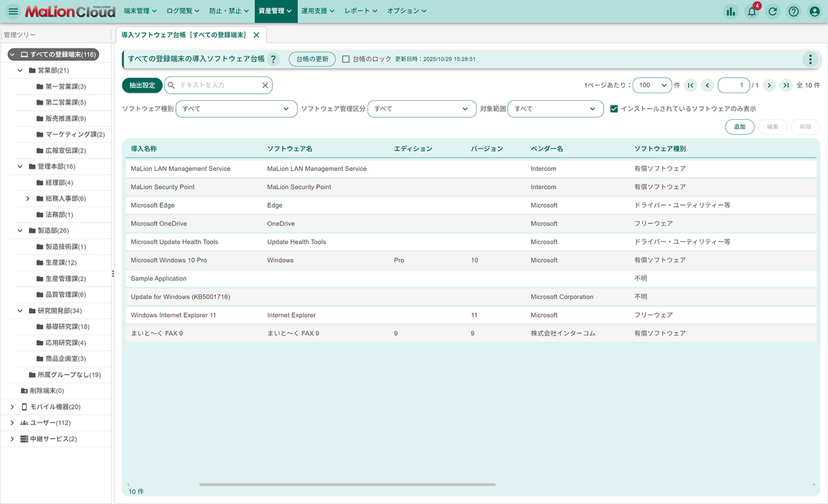Open the 端末管理 menu

coord(140,11)
